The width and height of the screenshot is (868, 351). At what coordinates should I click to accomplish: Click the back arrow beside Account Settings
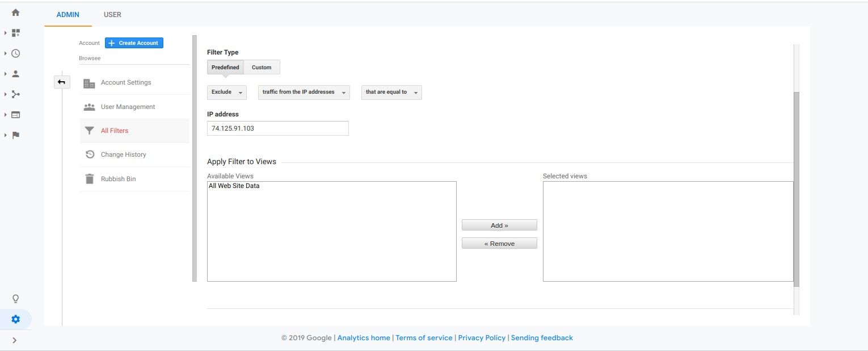(x=61, y=82)
